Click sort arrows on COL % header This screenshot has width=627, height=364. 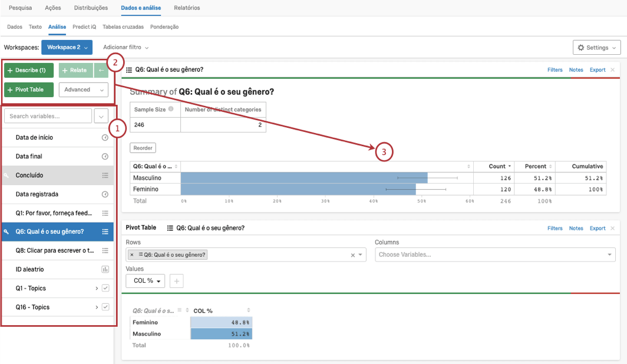coord(248,310)
